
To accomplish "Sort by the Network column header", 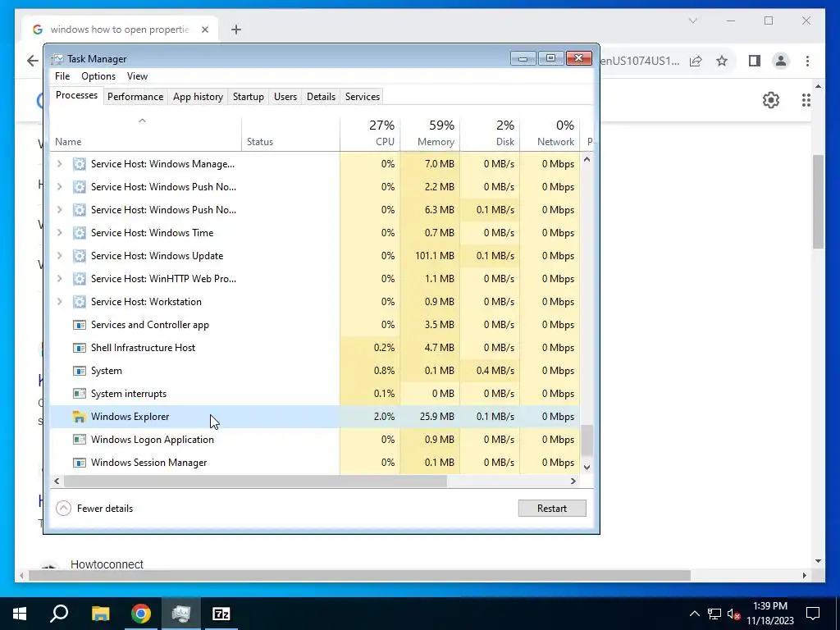I will [550, 134].
